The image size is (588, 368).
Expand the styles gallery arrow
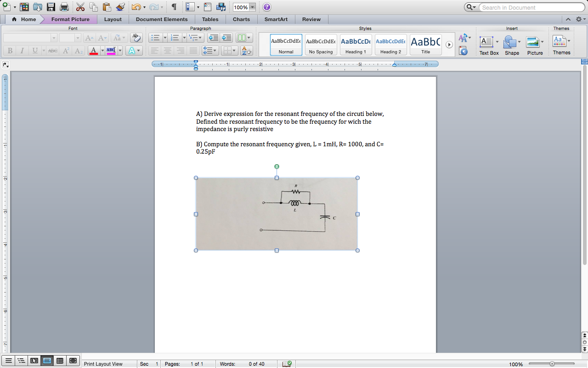click(449, 45)
